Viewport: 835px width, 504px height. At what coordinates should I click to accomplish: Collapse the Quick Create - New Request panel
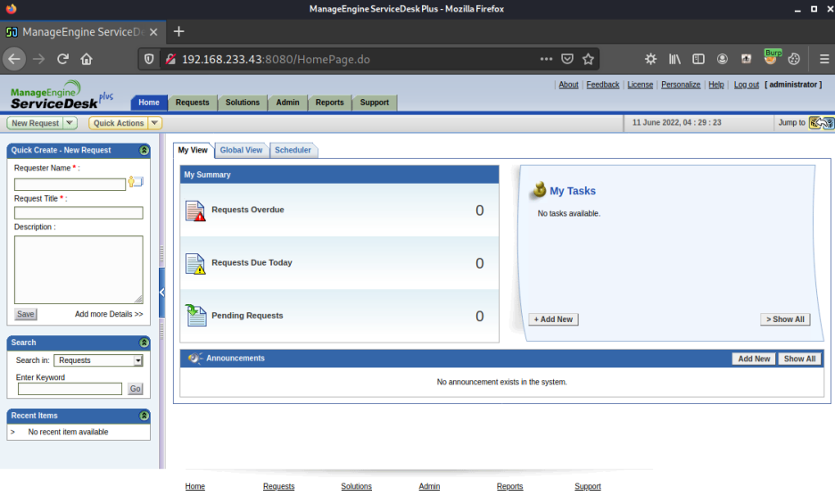tap(144, 150)
